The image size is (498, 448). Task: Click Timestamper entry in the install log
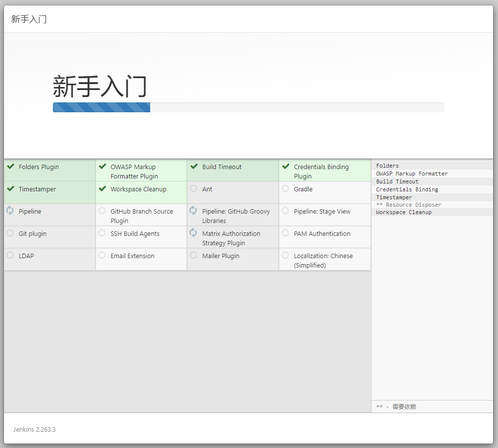[x=394, y=197]
